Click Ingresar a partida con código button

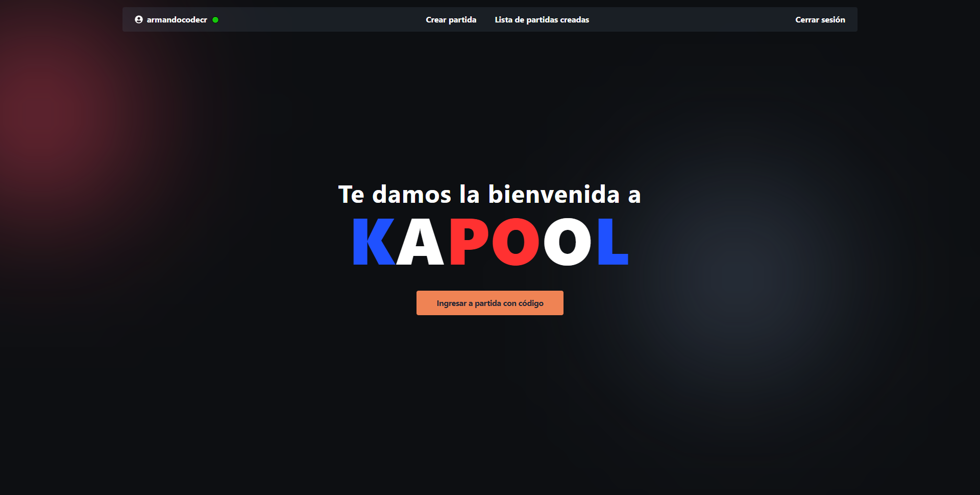tap(490, 303)
